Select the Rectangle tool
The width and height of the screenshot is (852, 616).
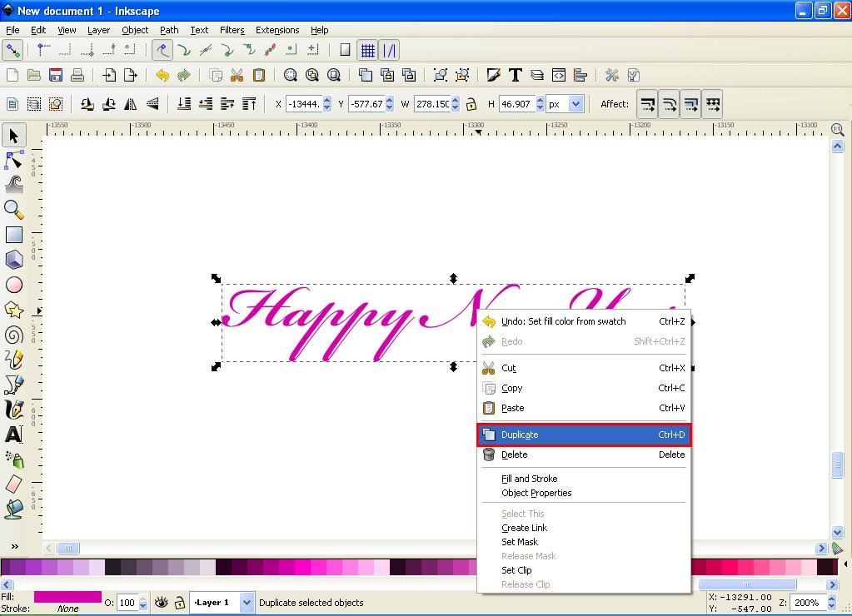pyautogui.click(x=13, y=235)
